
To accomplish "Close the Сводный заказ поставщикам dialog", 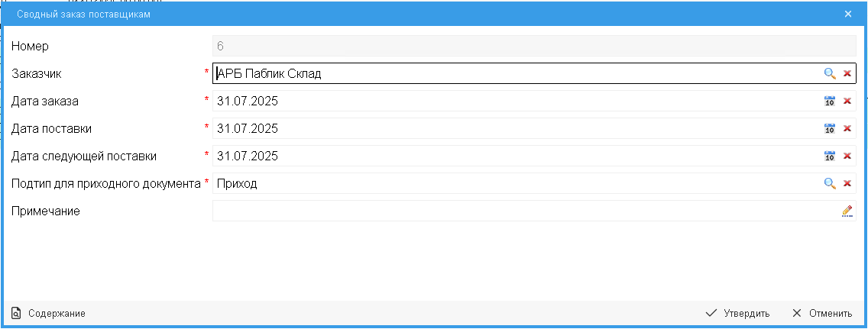I will (x=848, y=14).
